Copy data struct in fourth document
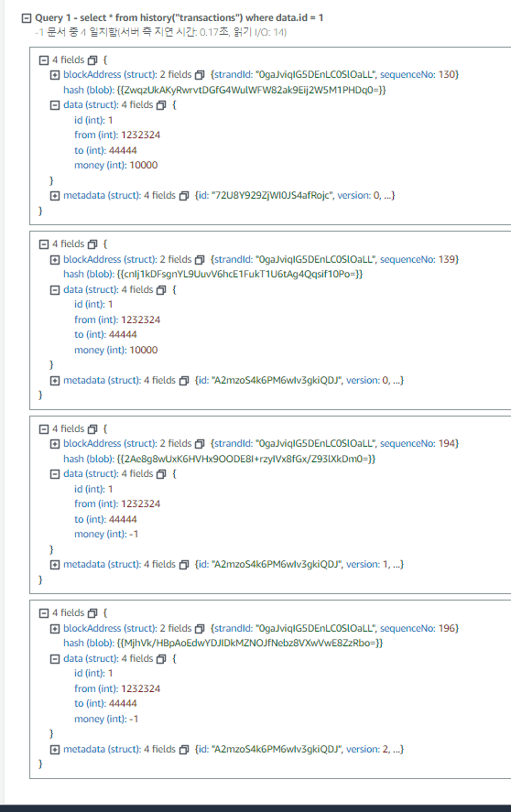 tap(161, 659)
